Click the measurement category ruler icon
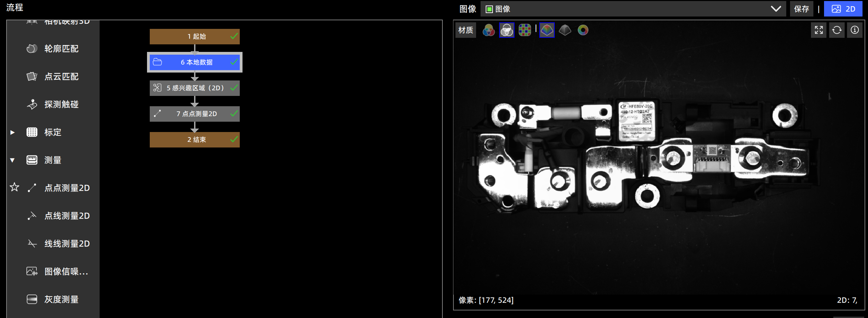This screenshot has height=318, width=868. tap(32, 160)
